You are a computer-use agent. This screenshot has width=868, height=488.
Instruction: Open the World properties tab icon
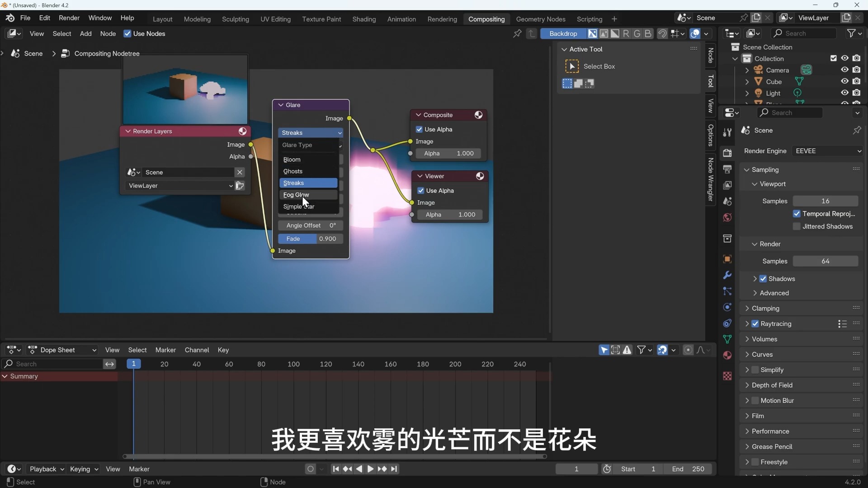point(727,218)
